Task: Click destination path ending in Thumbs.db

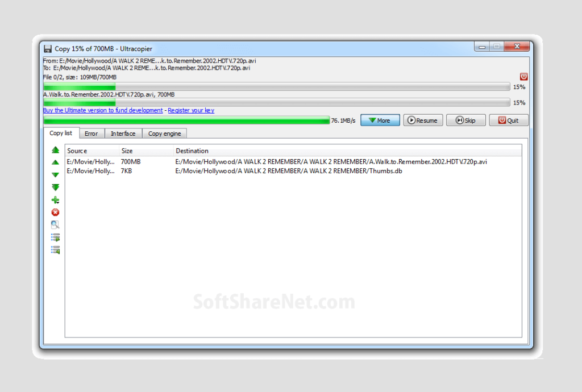Action: (289, 171)
